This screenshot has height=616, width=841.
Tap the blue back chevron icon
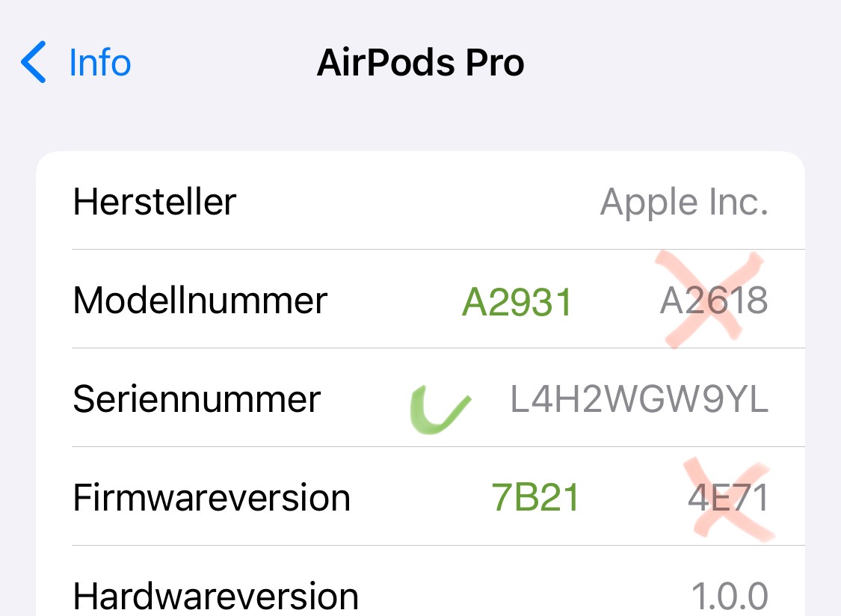point(34,63)
